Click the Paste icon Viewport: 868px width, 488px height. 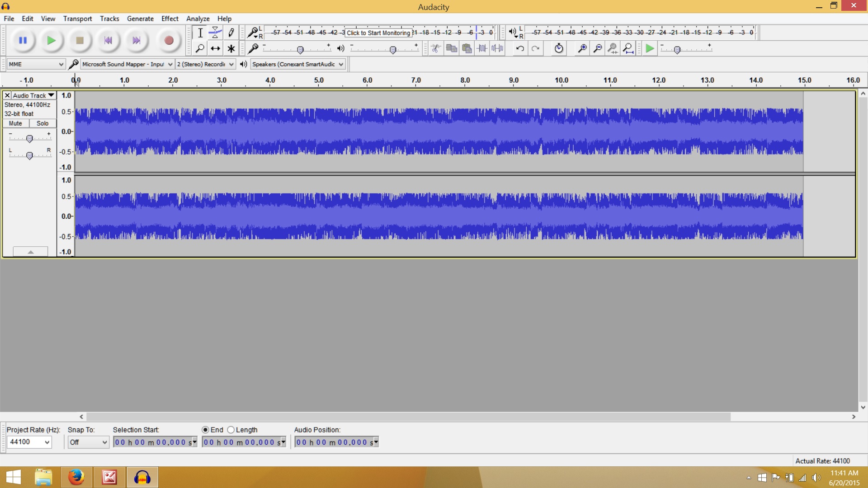pos(467,48)
